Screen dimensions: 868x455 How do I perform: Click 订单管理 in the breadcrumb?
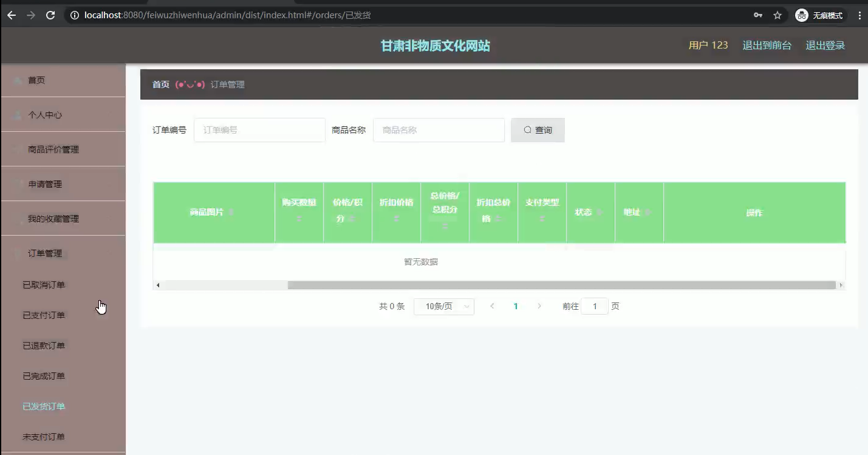point(228,84)
